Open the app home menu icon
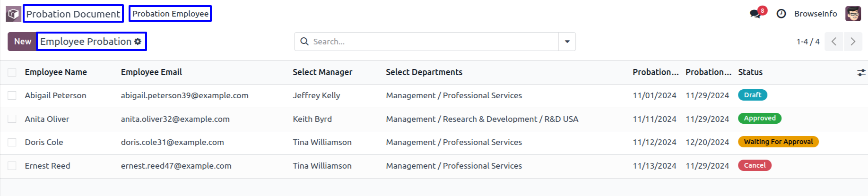Viewport: 868px width, 196px height. 13,14
